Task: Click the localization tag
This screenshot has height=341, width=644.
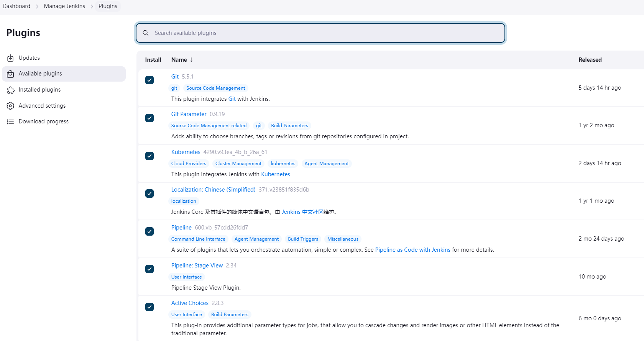Action: [x=184, y=201]
